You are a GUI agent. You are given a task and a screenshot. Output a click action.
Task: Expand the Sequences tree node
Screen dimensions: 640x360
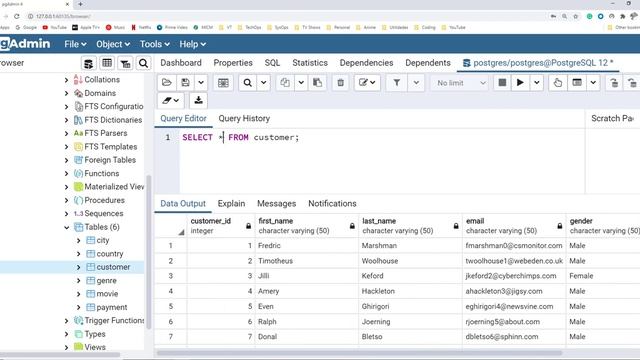coord(66,214)
